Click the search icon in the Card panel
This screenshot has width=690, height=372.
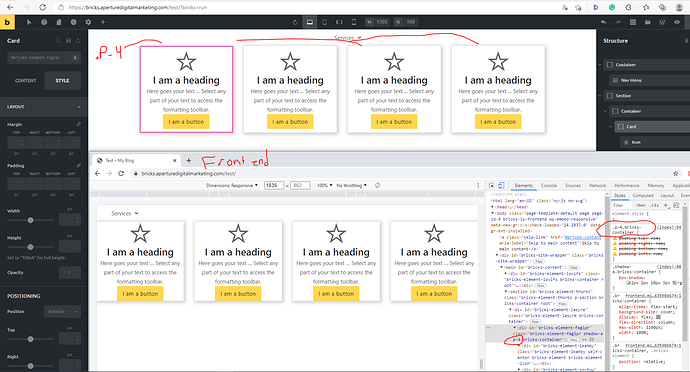click(59, 41)
